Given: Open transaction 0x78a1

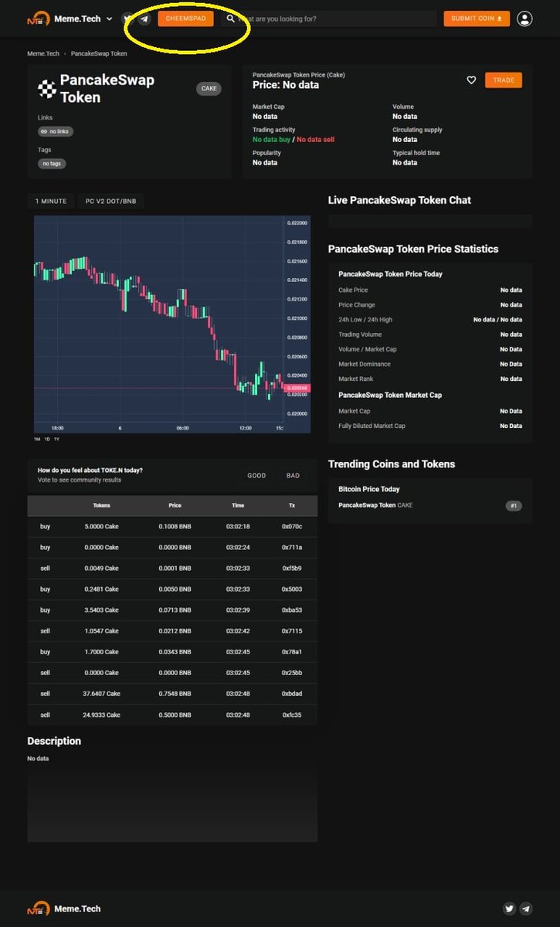Looking at the screenshot, I should 292,652.
